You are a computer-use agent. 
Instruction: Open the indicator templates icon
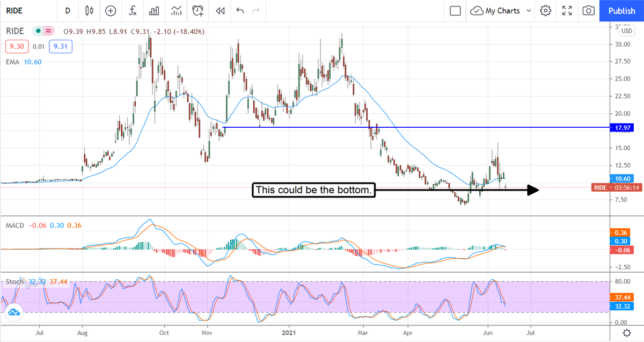click(x=176, y=11)
